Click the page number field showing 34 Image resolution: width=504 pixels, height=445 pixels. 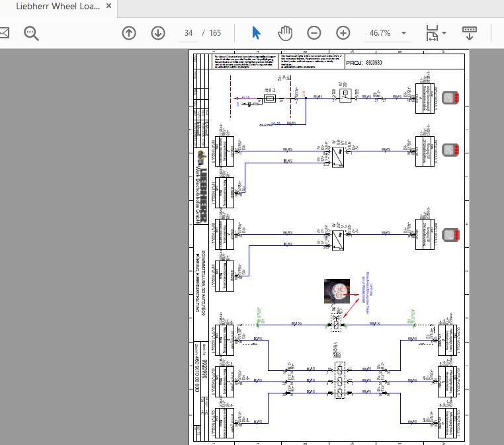[189, 32]
